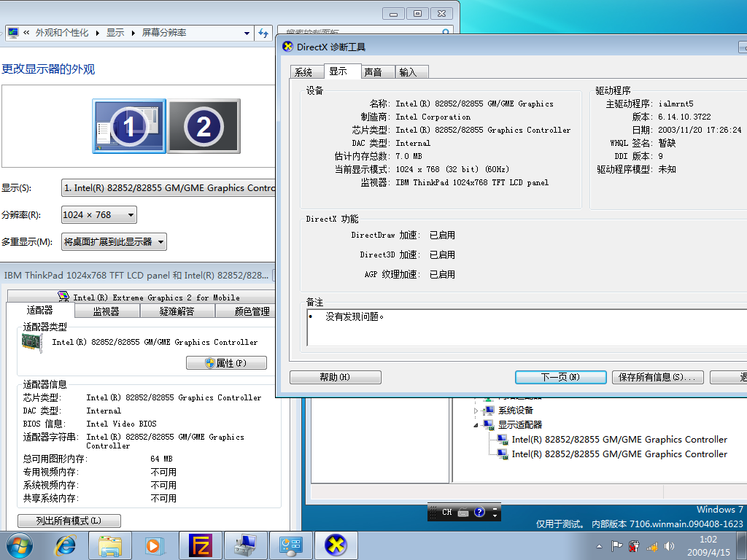Click 屏幕分辨率 breadcrumb
Screen dimensions: 747x560
tap(164, 33)
